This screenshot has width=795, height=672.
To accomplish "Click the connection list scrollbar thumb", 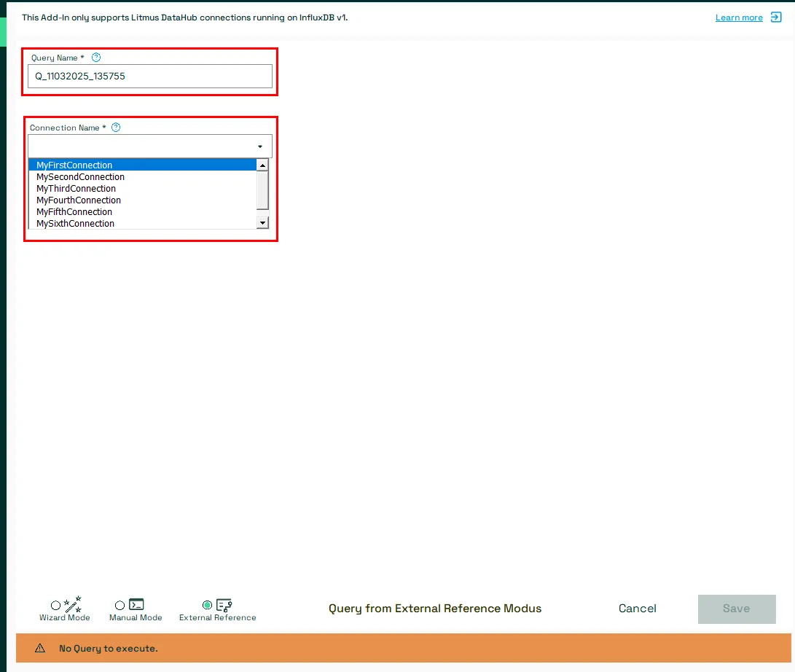I will click(x=262, y=190).
